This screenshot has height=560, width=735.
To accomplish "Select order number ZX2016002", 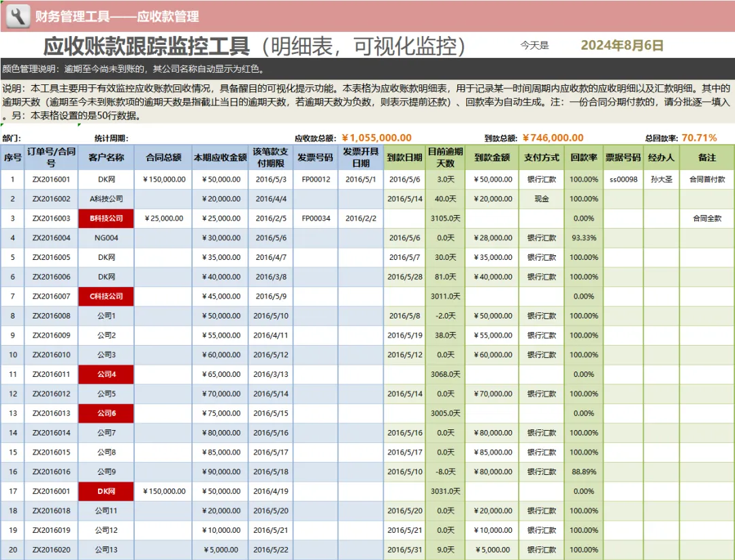I will pyautogui.click(x=51, y=199).
